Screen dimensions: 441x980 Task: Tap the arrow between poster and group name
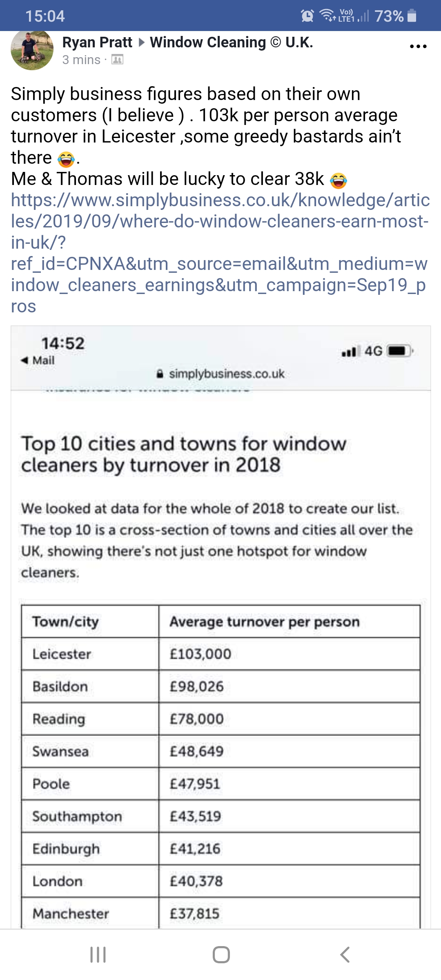(141, 42)
